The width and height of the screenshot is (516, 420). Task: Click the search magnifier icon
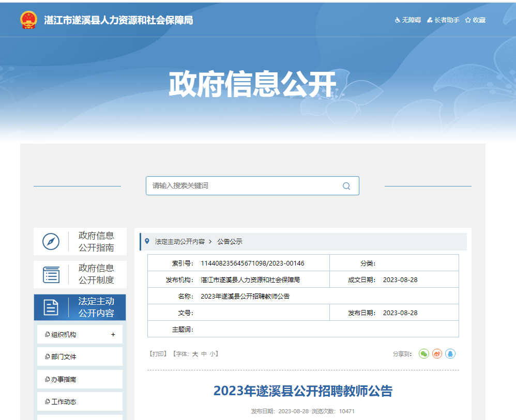tap(346, 186)
